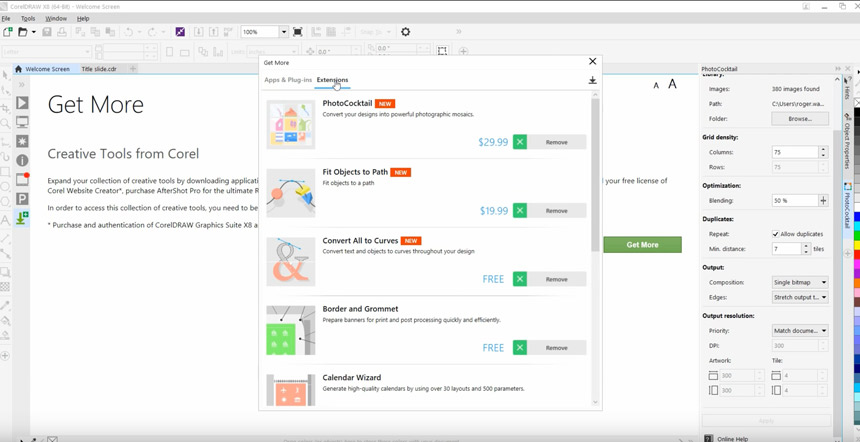Click Browse button for Folder
Image resolution: width=860 pixels, height=442 pixels.
(800, 118)
